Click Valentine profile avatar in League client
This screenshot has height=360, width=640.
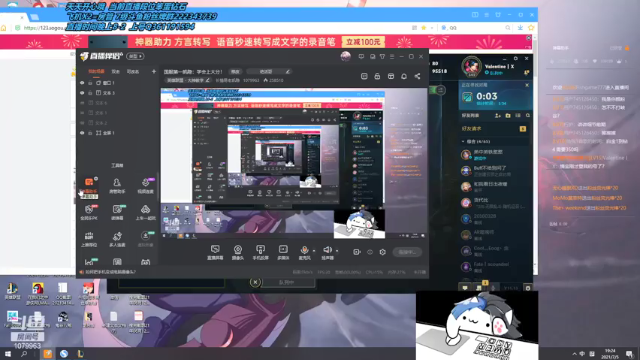tap(471, 66)
